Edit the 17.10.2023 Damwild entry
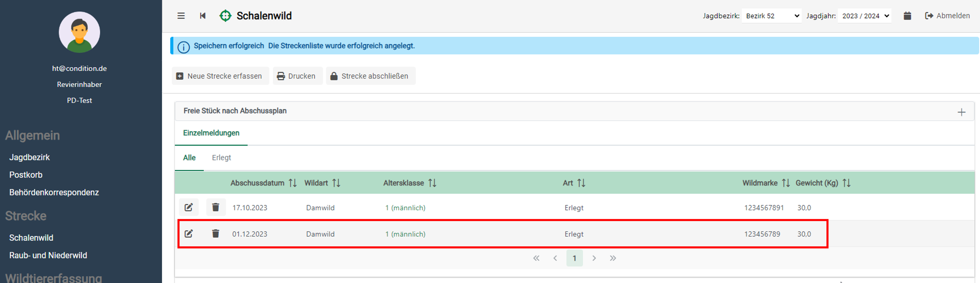Viewport: 980px width, 283px height. click(189, 207)
